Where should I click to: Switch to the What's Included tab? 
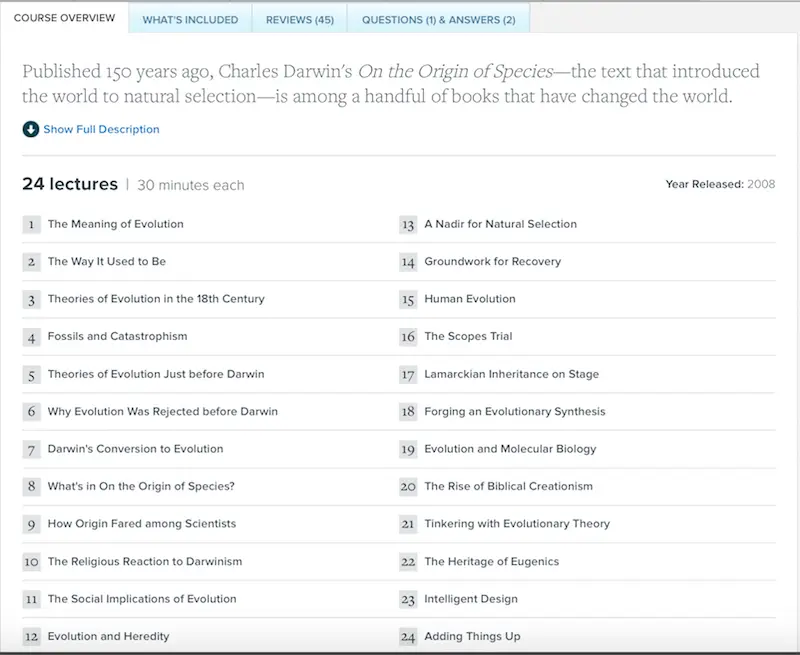coord(190,19)
